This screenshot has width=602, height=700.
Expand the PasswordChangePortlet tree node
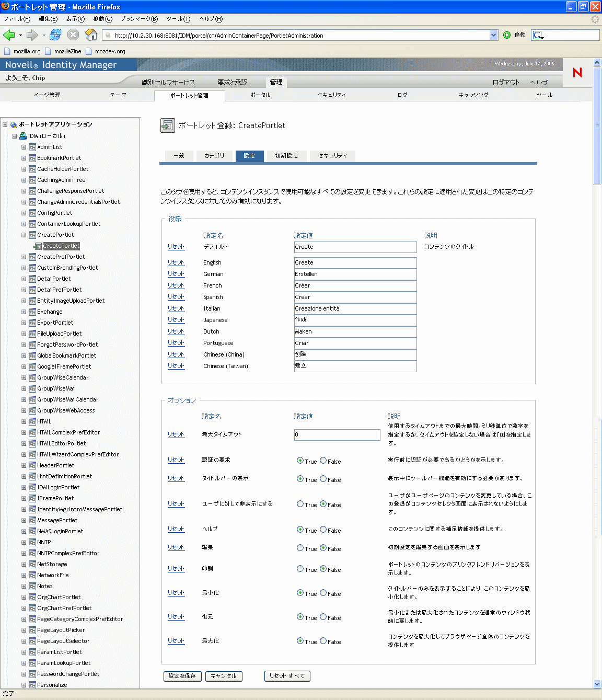(x=24, y=674)
